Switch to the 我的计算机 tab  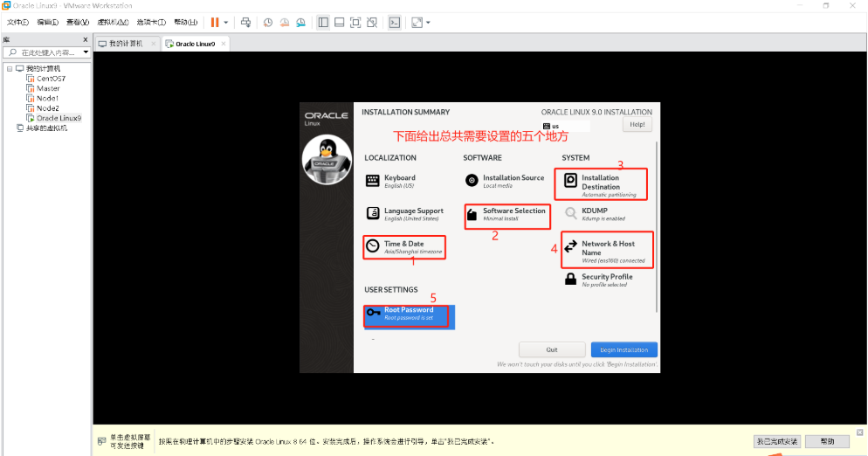point(126,44)
